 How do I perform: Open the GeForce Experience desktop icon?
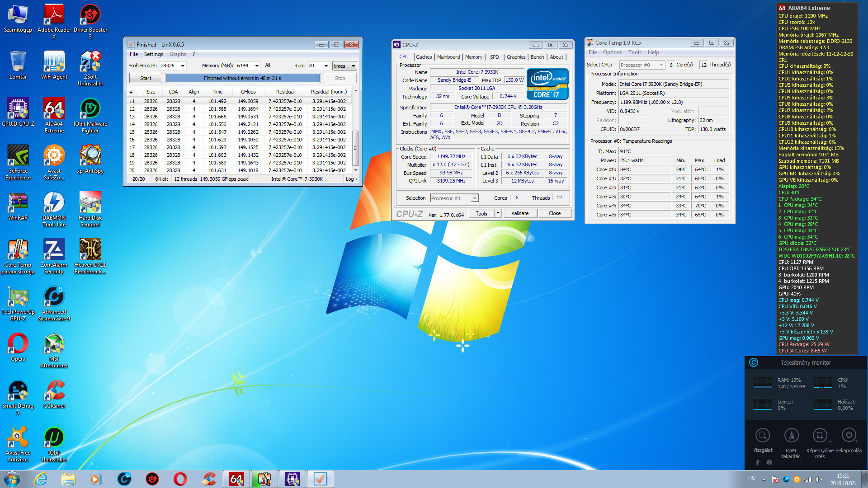pos(18,162)
